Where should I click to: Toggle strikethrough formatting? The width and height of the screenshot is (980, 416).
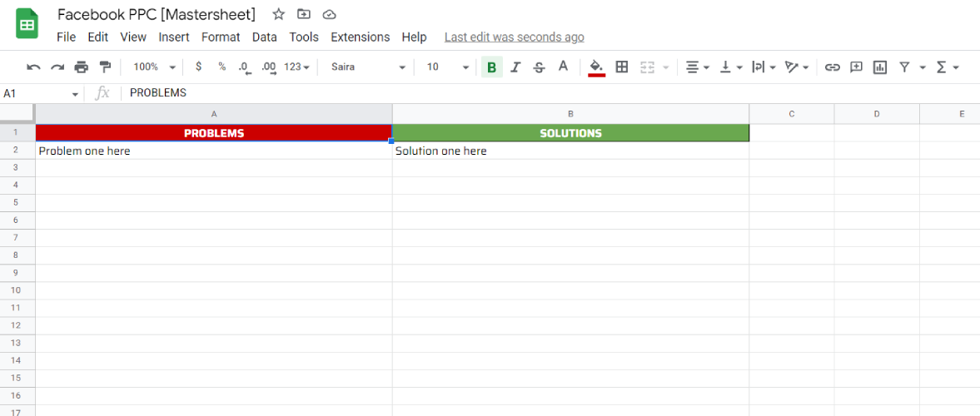tap(540, 67)
